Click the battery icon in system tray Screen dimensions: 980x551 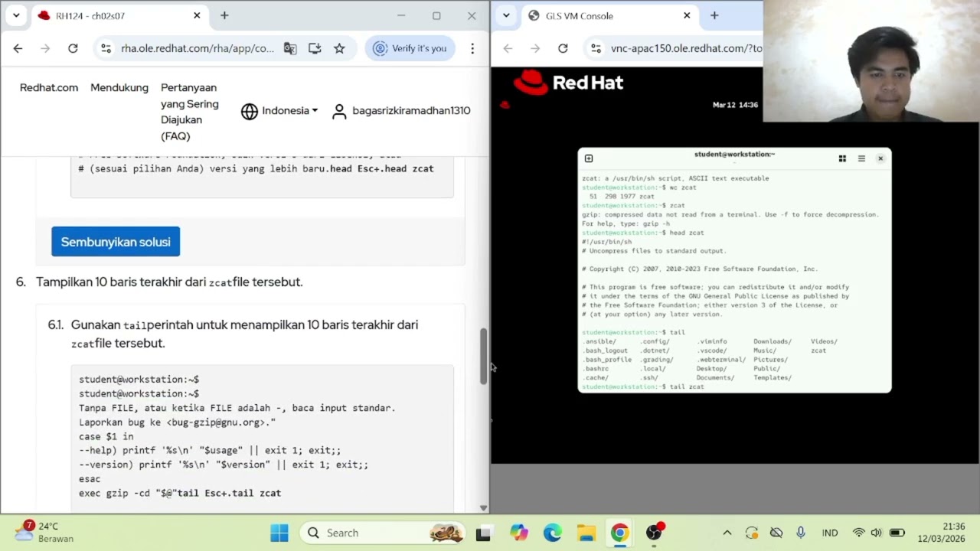click(897, 533)
